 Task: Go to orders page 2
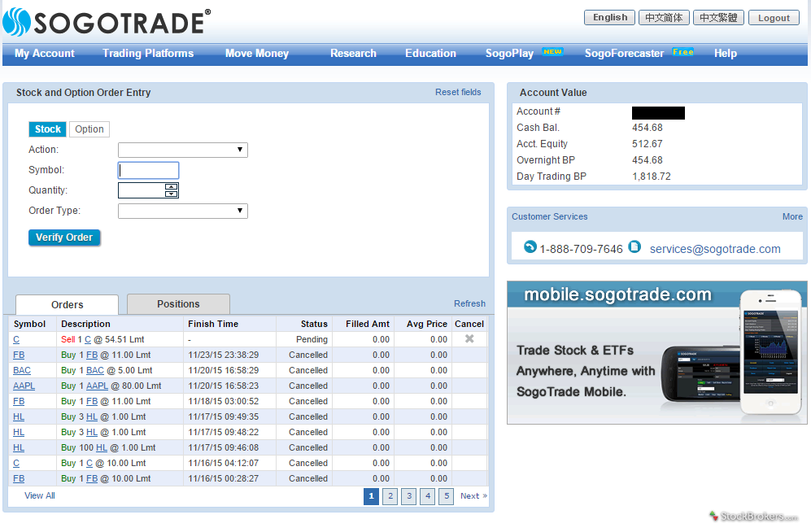[x=390, y=496]
